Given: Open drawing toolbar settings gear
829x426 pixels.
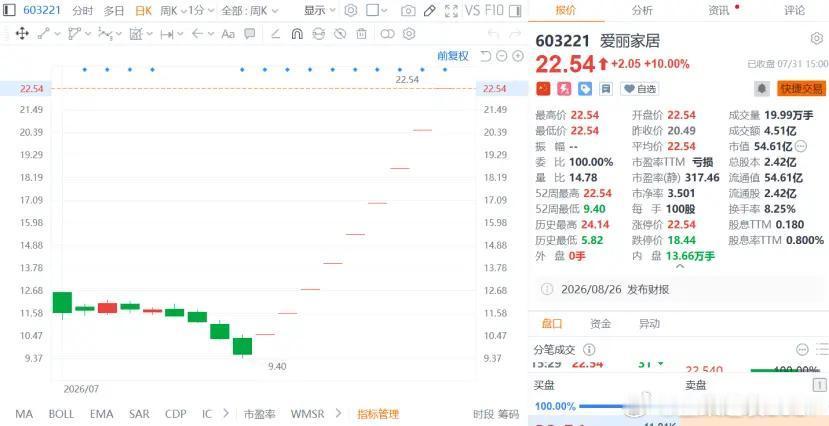Looking at the screenshot, I should (409, 34).
